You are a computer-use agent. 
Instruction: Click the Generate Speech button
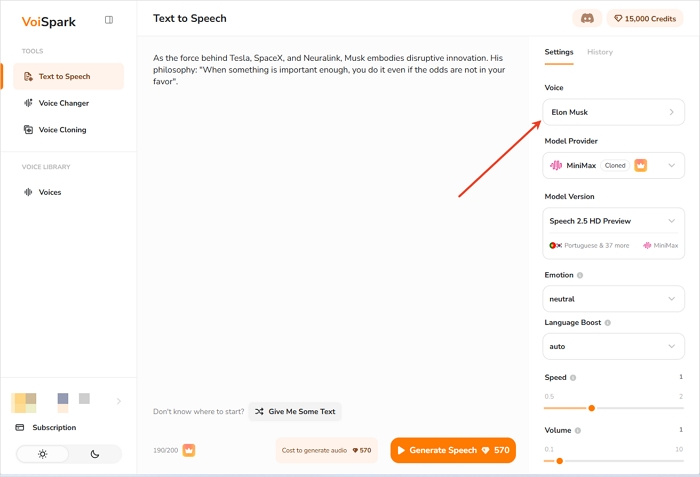click(453, 451)
